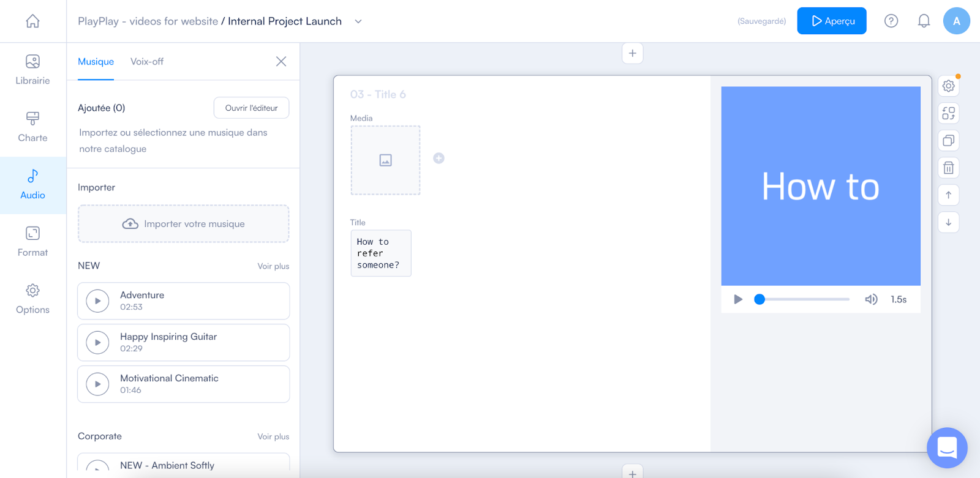
Task: Move the slide down
Action: pyautogui.click(x=948, y=222)
